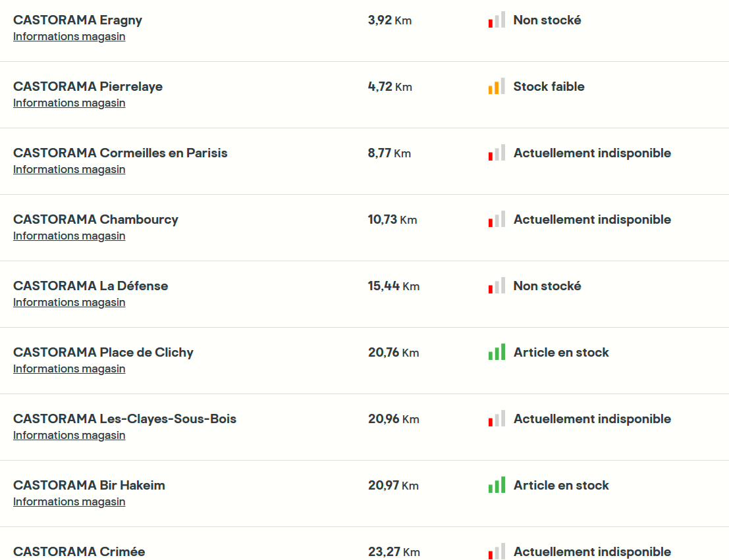Open Informations magasin link under Chambourcy
This screenshot has width=729, height=560.
(69, 236)
